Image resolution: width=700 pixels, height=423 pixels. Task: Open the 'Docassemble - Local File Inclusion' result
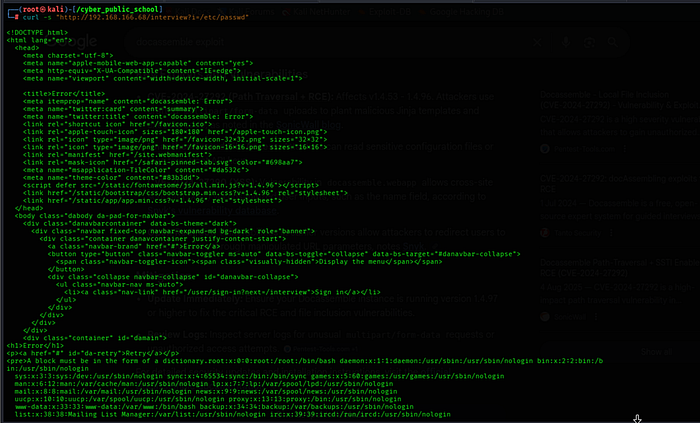point(620,100)
